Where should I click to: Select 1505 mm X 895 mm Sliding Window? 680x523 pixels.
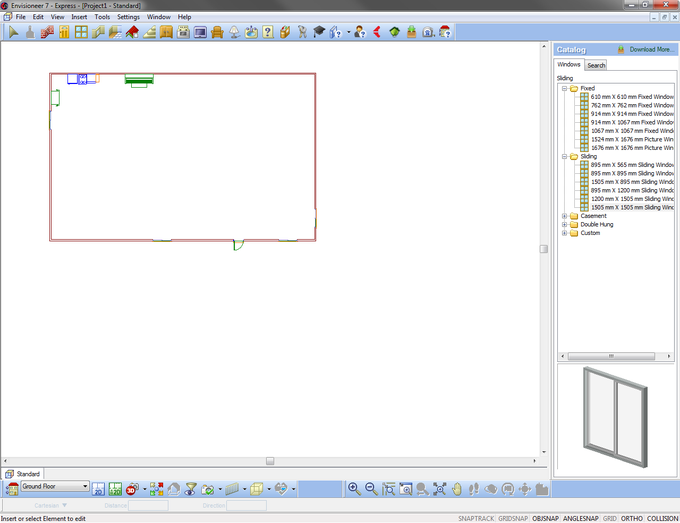pyautogui.click(x=627, y=182)
